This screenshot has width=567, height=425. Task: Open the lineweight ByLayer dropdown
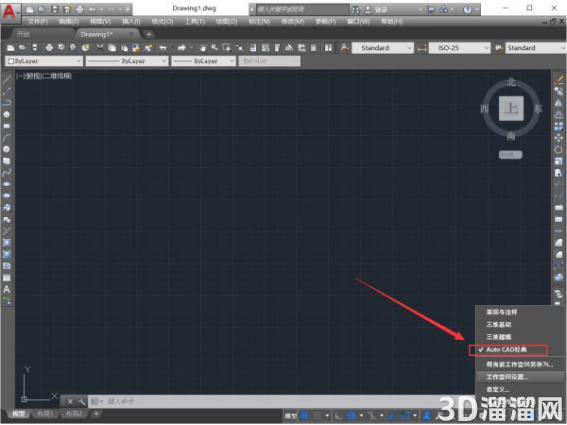pyautogui.click(x=204, y=61)
